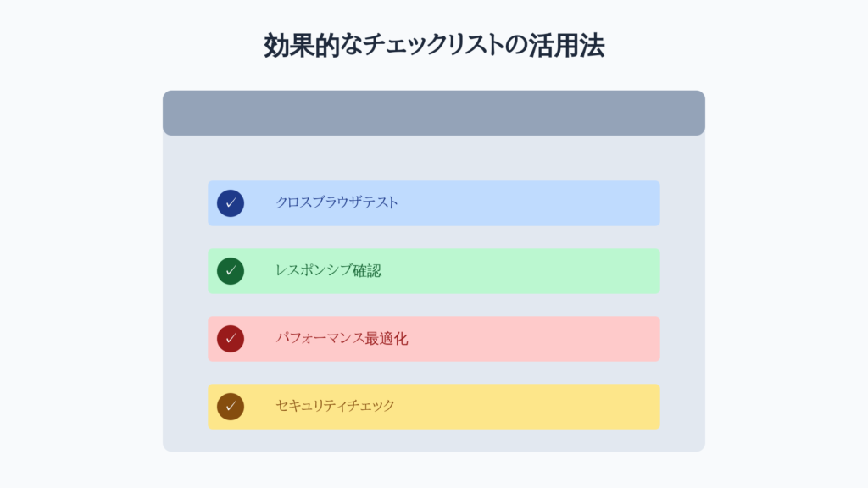Click the 効果的なチェックリストの活用法 heading
Image resolution: width=868 pixels, height=488 pixels.
click(x=434, y=46)
